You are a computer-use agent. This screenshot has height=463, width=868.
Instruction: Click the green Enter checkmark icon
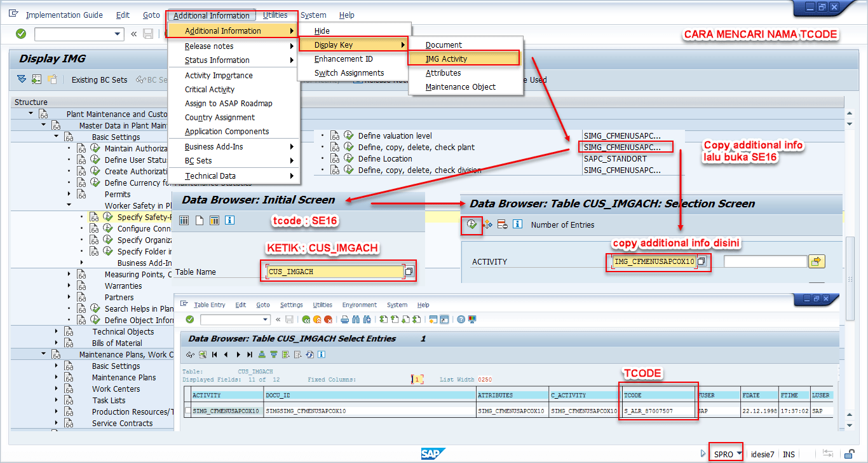click(x=21, y=34)
